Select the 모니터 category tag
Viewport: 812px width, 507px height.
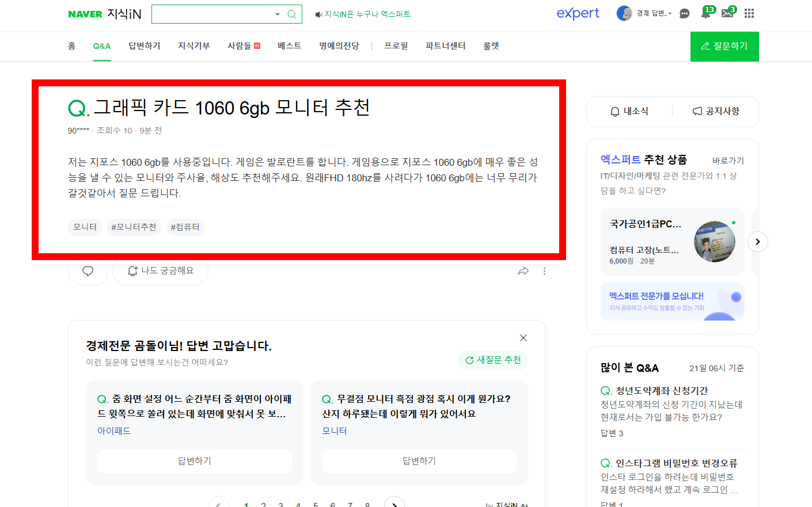[85, 227]
